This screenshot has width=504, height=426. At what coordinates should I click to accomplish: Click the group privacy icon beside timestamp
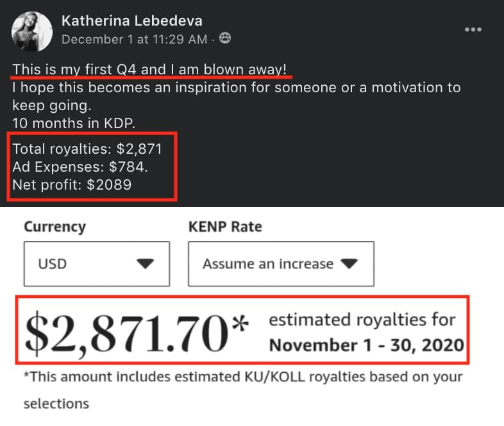pos(224,38)
